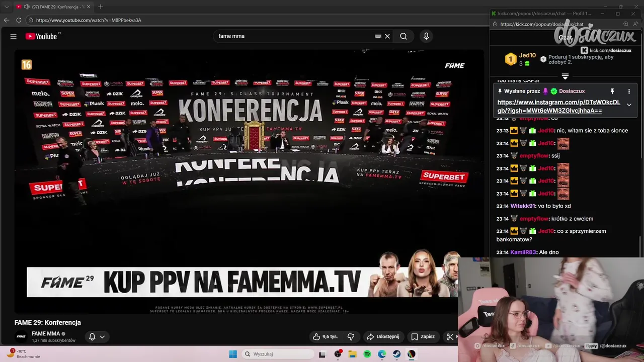Open the OBS-like app icon with red badge
The width and height of the screenshot is (644, 362).
(338, 354)
